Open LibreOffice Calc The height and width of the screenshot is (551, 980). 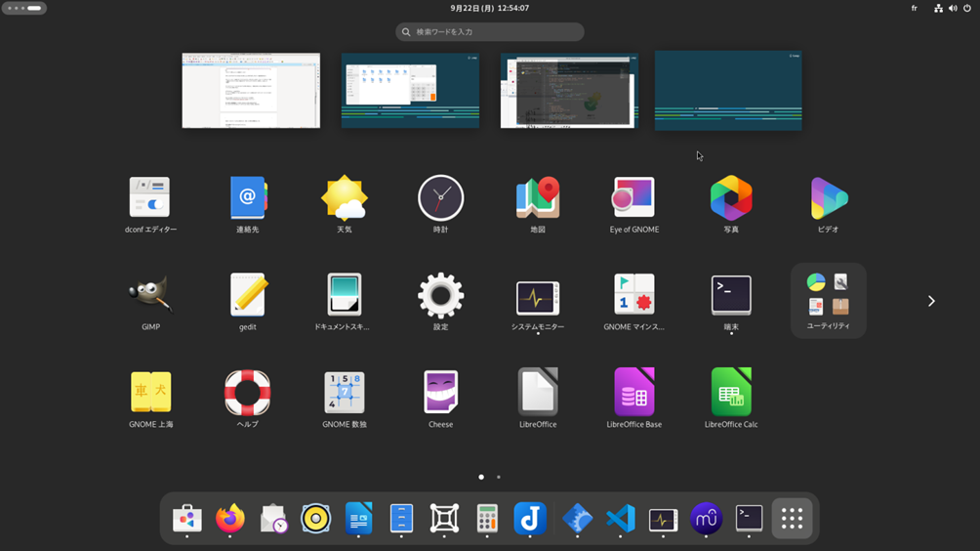[x=731, y=393]
